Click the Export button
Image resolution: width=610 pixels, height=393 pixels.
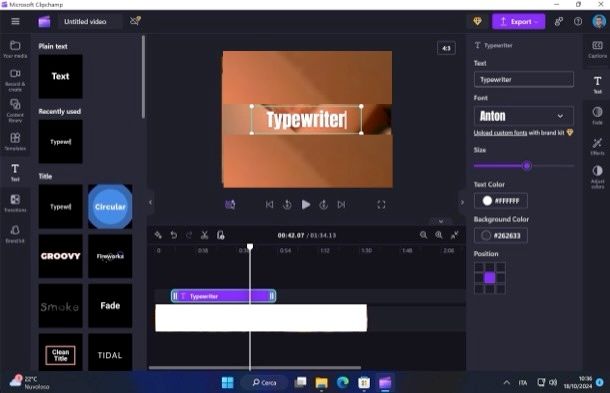point(518,21)
